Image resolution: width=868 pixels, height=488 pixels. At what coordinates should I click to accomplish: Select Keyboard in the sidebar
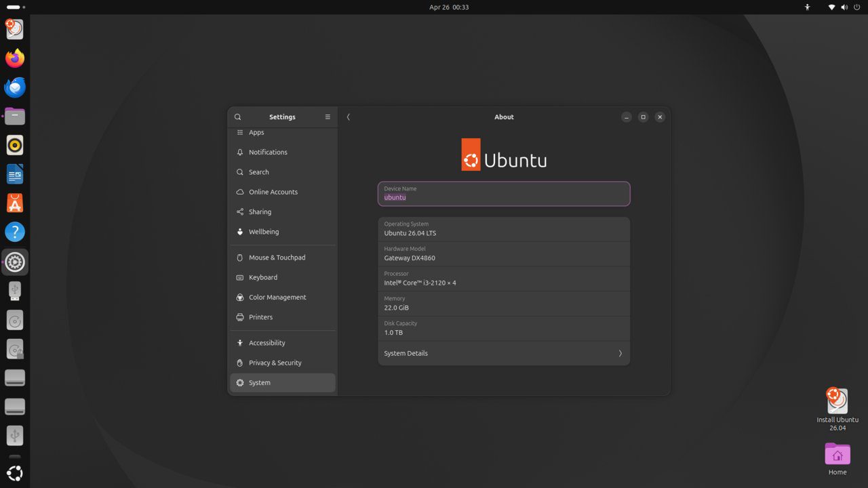click(283, 277)
